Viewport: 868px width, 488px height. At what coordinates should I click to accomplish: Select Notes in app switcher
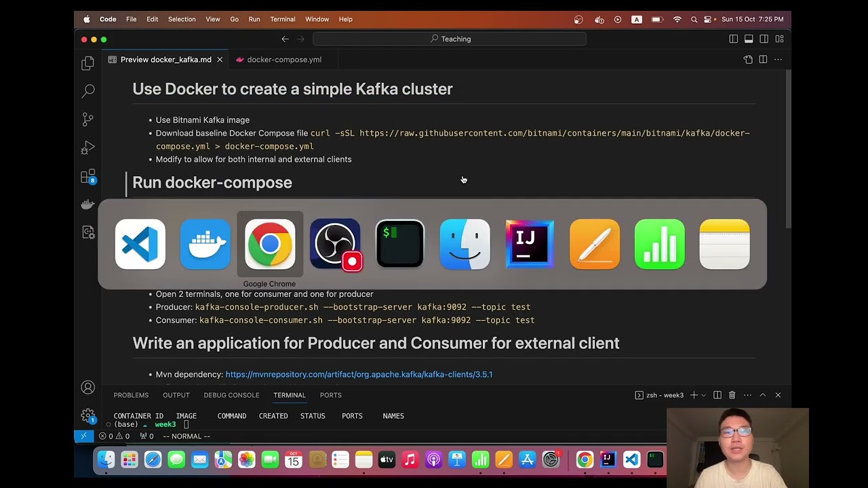point(724,244)
